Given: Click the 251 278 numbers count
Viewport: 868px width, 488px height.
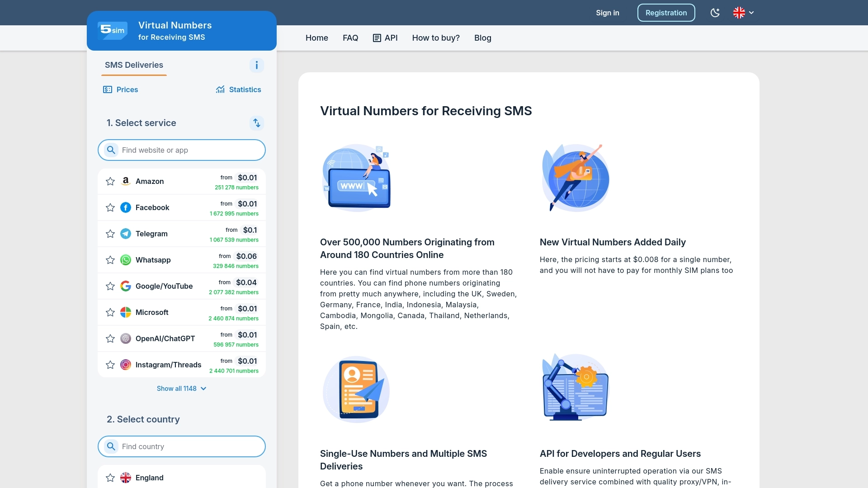Looking at the screenshot, I should 236,188.
